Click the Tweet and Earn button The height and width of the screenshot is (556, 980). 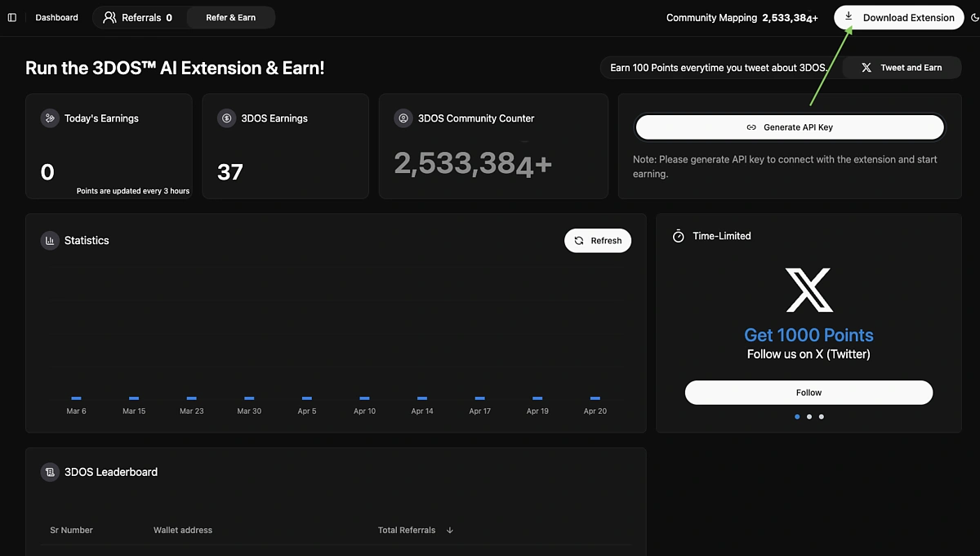902,68
